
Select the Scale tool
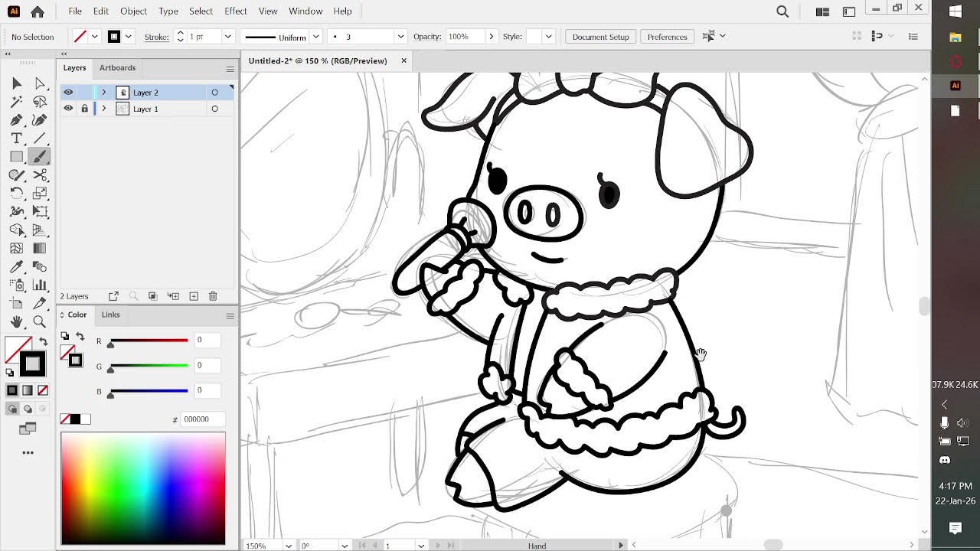(x=40, y=194)
